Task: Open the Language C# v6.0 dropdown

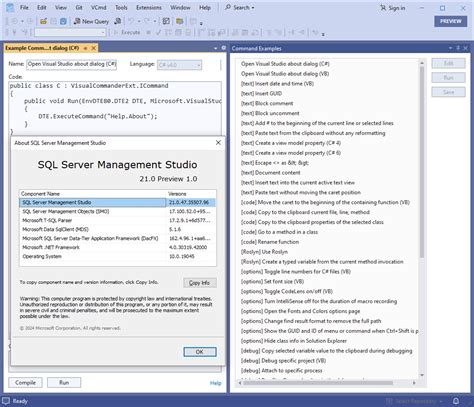Action: [179, 65]
